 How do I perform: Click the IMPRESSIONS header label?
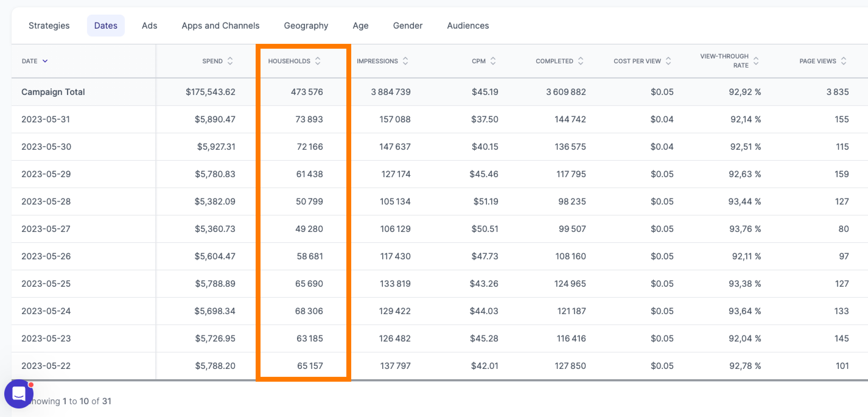pos(377,61)
